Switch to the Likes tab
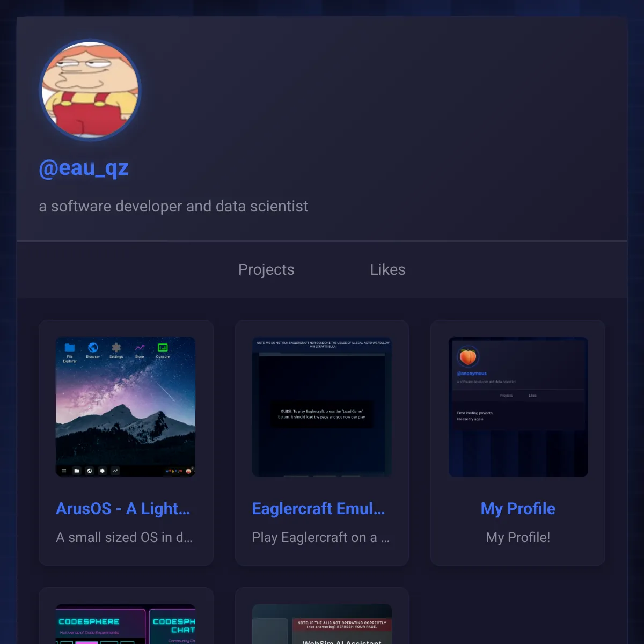This screenshot has height=644, width=644. pyautogui.click(x=387, y=269)
